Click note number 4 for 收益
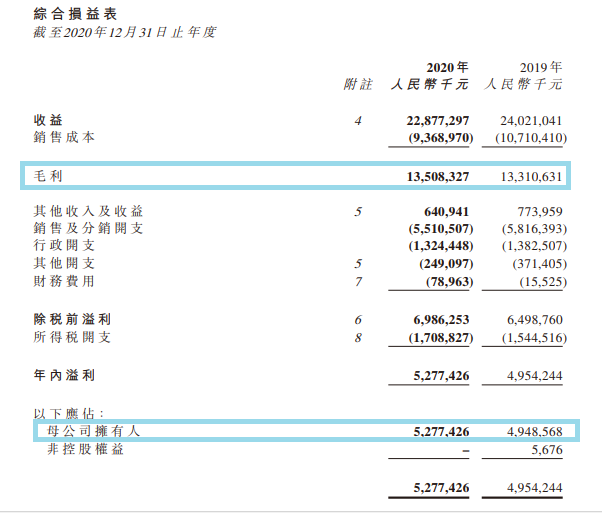 pyautogui.click(x=358, y=121)
